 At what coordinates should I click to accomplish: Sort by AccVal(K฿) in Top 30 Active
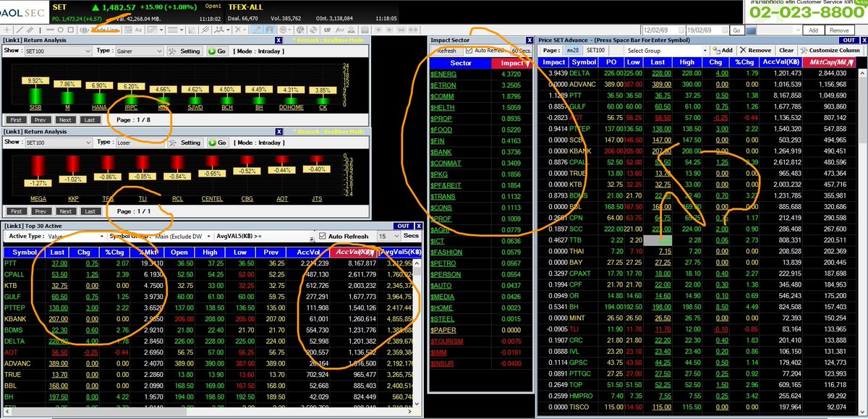tap(354, 251)
